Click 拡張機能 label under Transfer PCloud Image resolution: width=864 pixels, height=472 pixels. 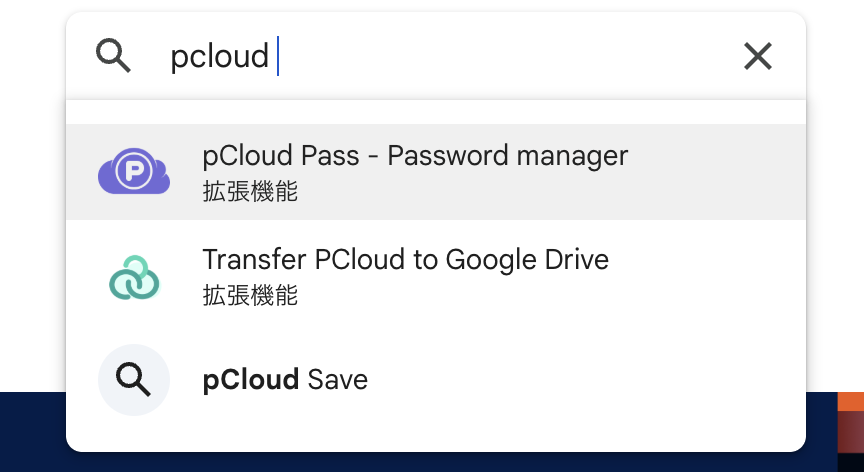coord(250,295)
